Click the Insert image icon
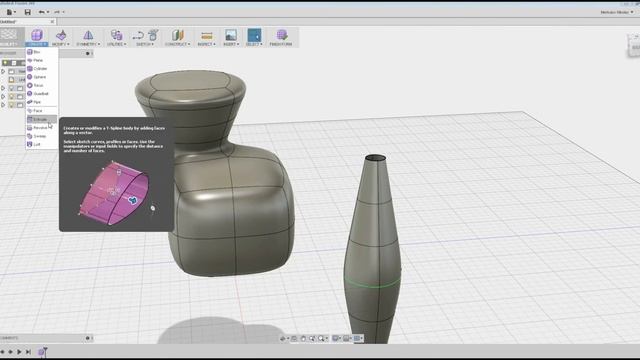 pos(231,35)
